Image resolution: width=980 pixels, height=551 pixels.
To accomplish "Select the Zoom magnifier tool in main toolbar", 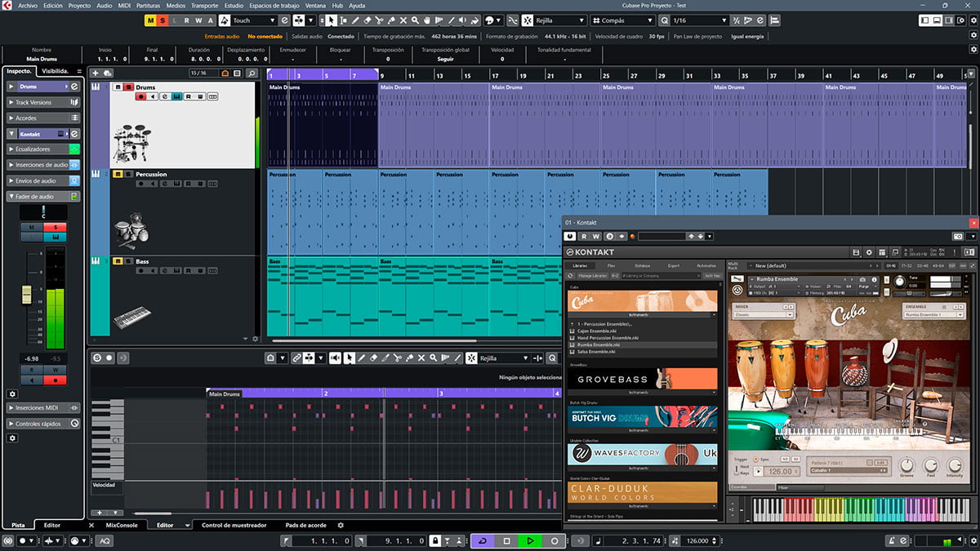I will (x=416, y=20).
